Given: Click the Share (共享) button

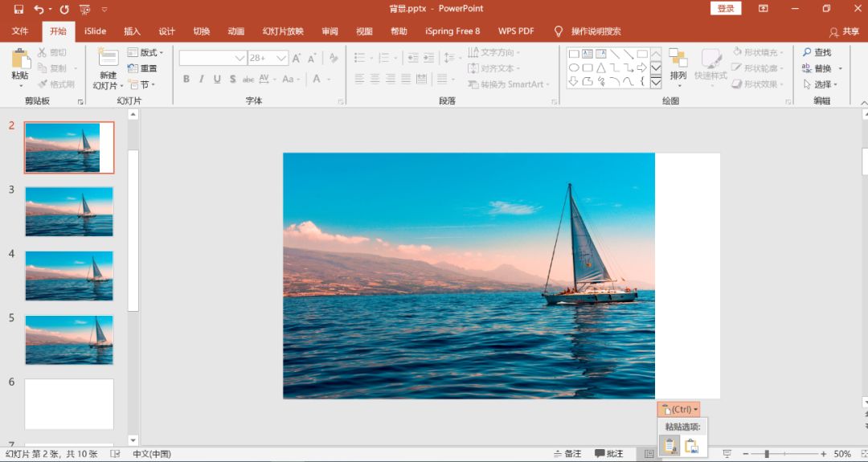Looking at the screenshot, I should click(845, 31).
